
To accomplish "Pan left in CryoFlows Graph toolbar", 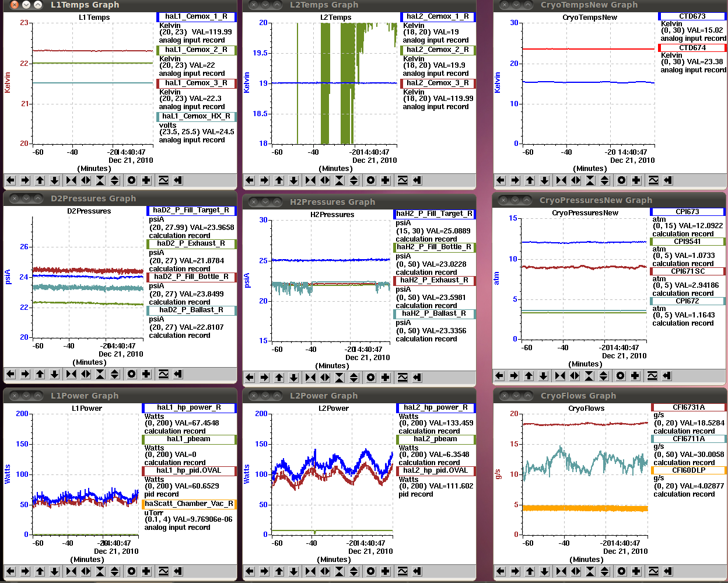I will (501, 571).
